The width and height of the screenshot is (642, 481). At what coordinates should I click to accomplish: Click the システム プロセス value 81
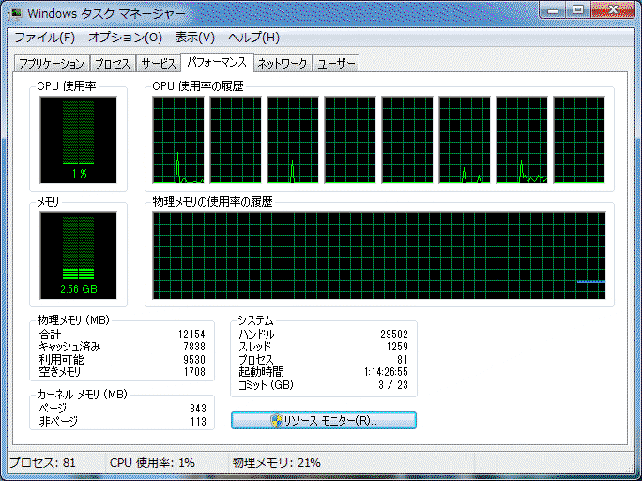tap(402, 360)
